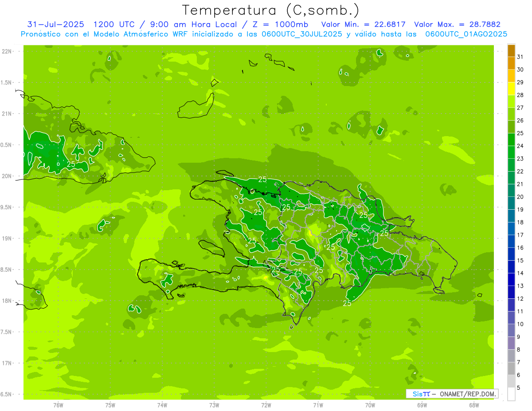The height and width of the screenshot is (411, 532).
Task: Click legend color band between 27 and 28
Action: point(511,101)
